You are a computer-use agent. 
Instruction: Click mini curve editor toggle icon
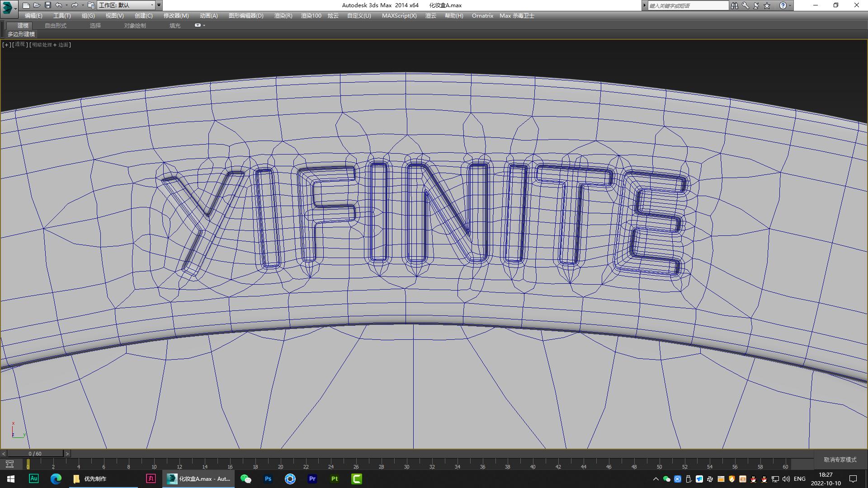[9, 464]
